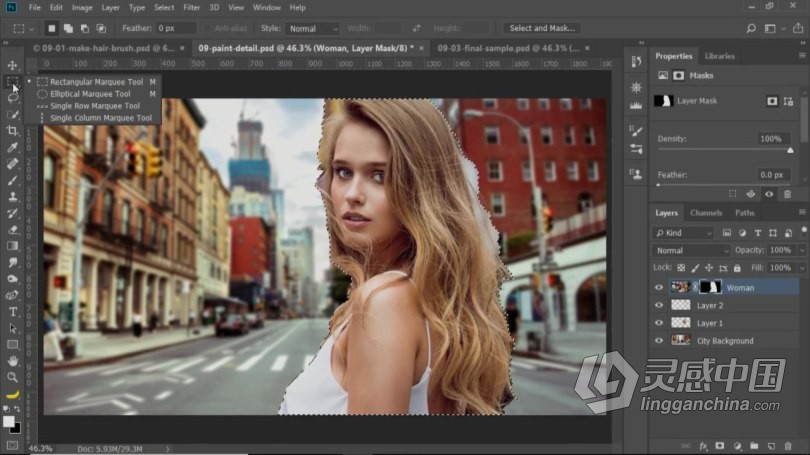The width and height of the screenshot is (810, 455).
Task: Toggle lock all padlock icon
Action: [x=737, y=268]
